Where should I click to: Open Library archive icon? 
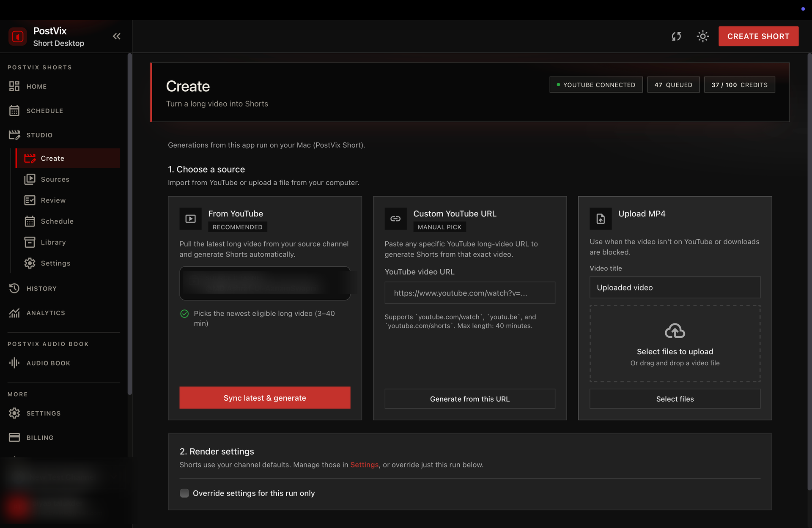click(30, 242)
